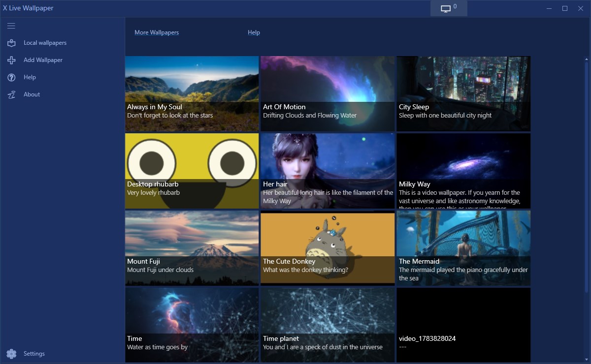Open Help using the question mark icon
The height and width of the screenshot is (364, 591).
point(11,77)
